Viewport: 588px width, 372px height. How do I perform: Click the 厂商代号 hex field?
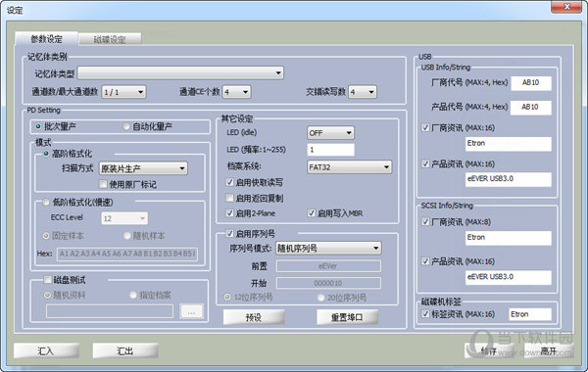click(531, 83)
